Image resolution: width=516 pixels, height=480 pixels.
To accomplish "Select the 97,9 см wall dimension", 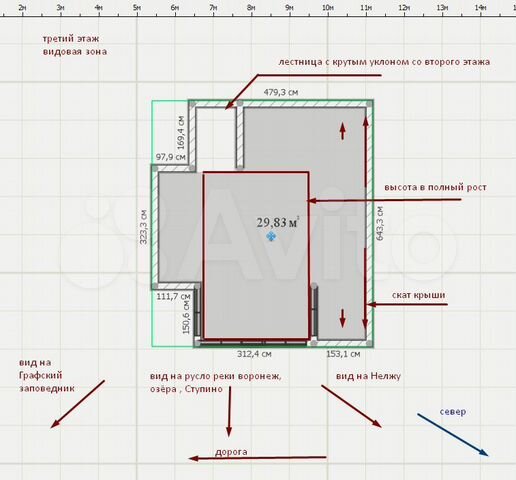I will [x=170, y=157].
